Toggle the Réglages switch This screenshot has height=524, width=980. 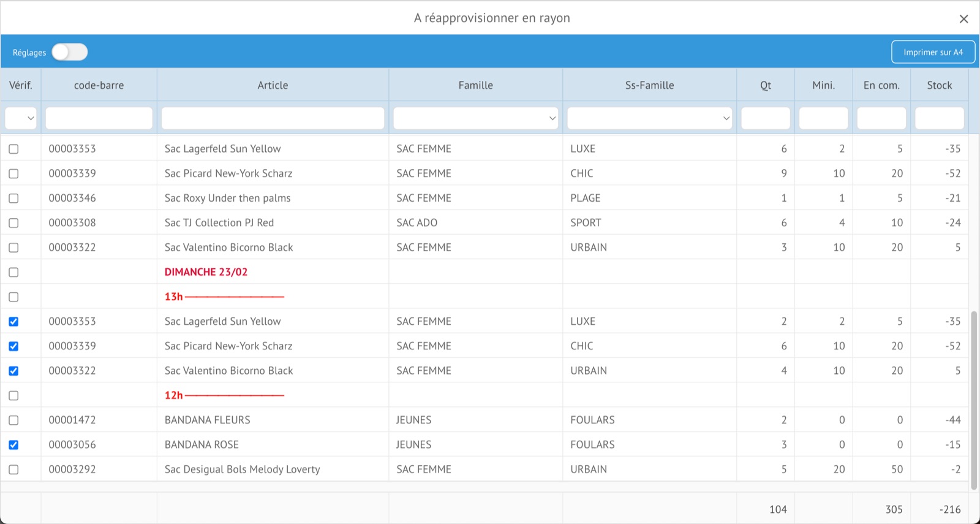[x=69, y=52]
